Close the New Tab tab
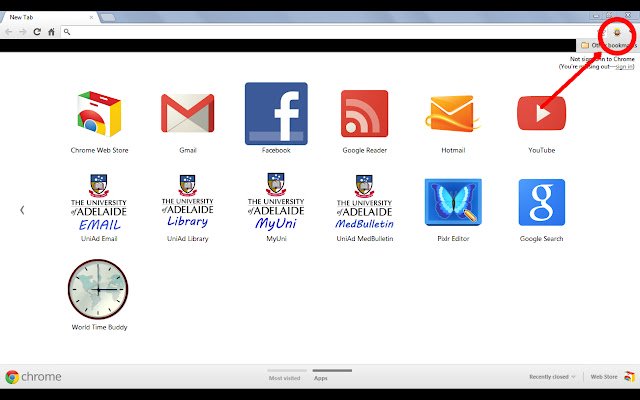 point(91,17)
